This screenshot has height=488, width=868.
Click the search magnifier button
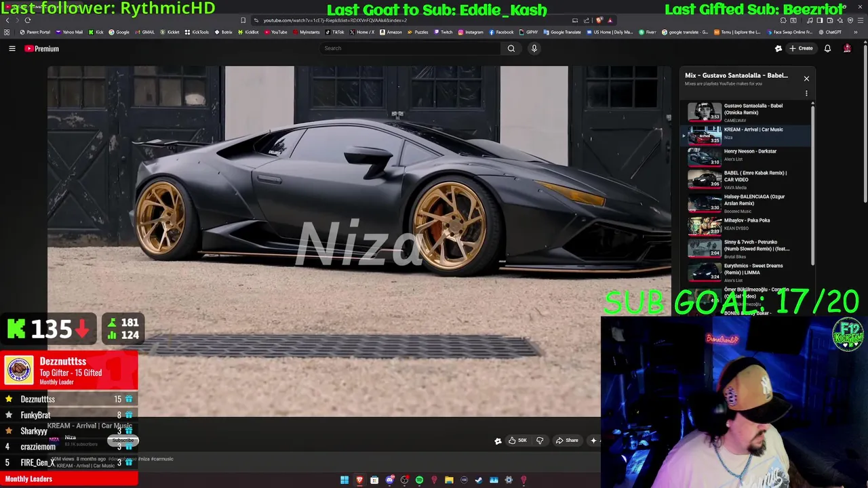pyautogui.click(x=511, y=48)
